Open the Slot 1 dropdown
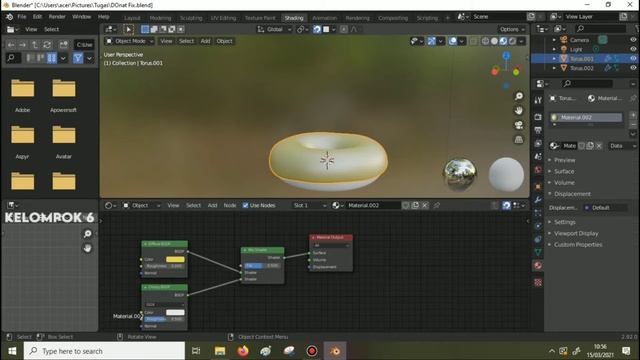The height and width of the screenshot is (360, 640). click(x=309, y=205)
